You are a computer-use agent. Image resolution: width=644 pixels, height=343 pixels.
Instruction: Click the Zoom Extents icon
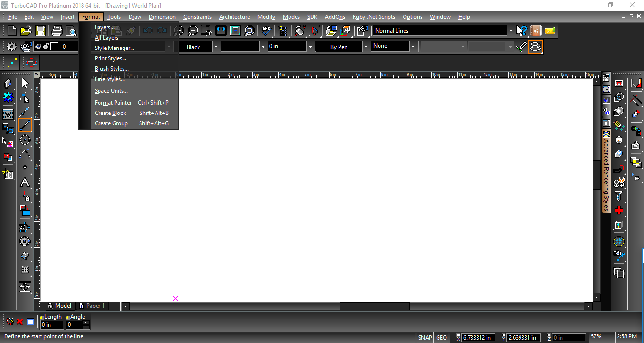(221, 31)
